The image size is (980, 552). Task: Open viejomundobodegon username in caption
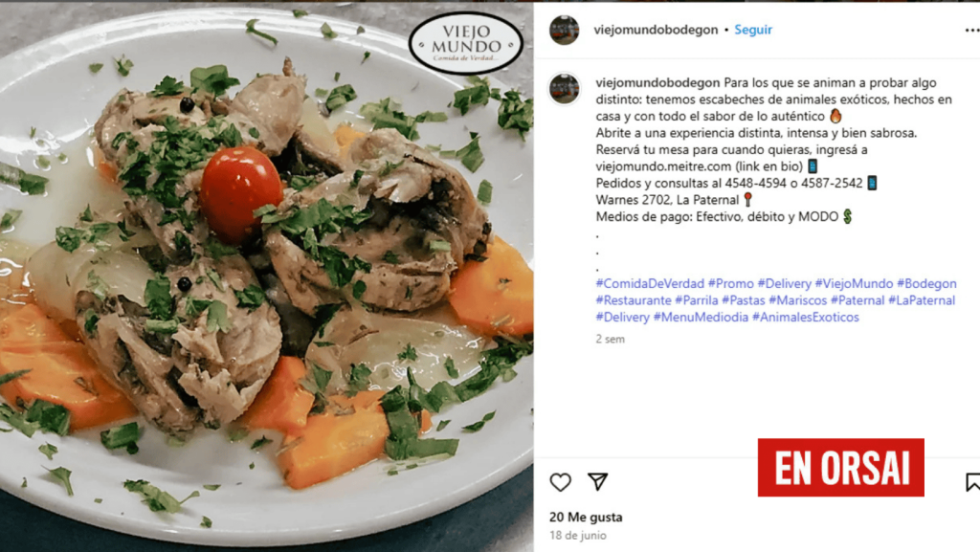coord(657,82)
